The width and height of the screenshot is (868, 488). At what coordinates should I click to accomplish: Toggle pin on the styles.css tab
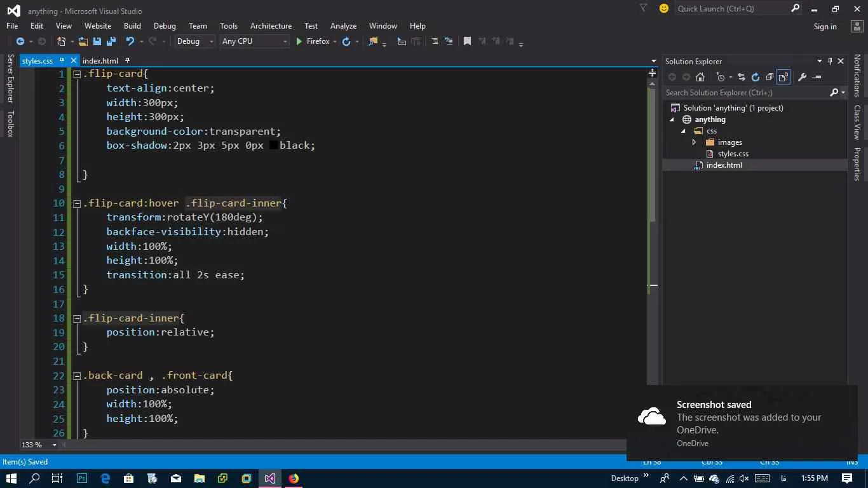62,60
